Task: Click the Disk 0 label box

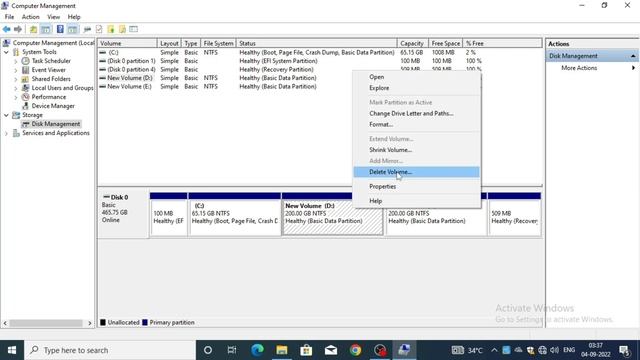Action: point(123,214)
